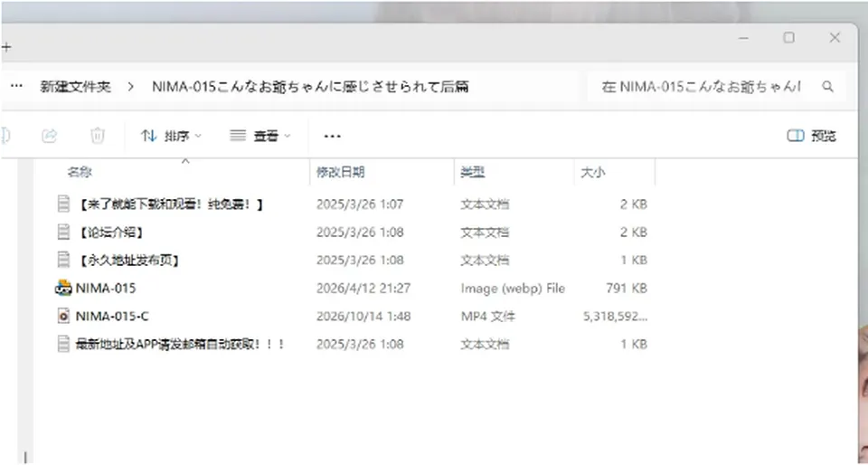868x465 pixels.
Task: Click the share icon in toolbar
Action: click(49, 135)
